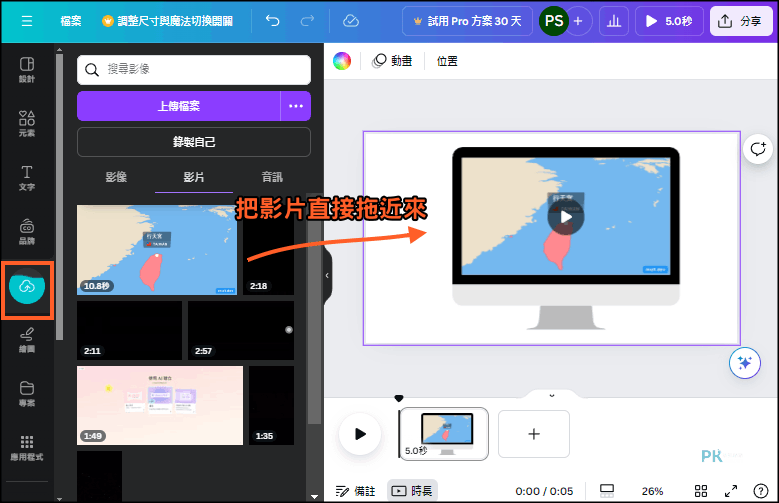Open the 檔案 file menu

71,21
